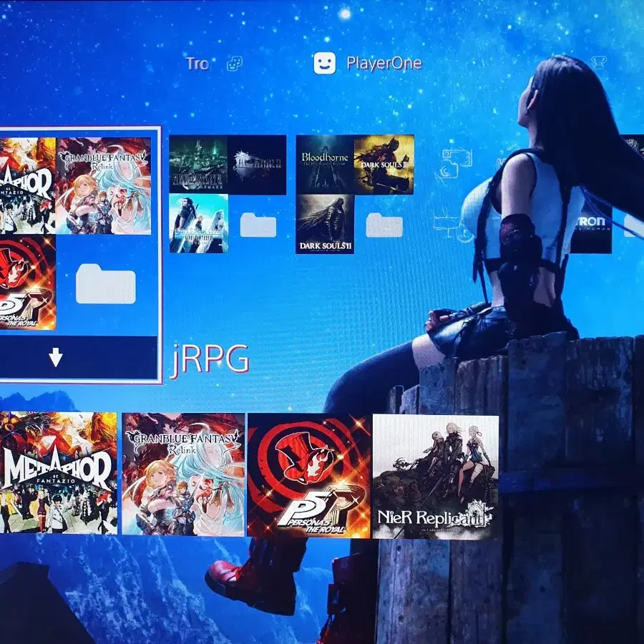
Task: Select the Crisis Core Final Fantasy VII cover
Action: point(199,223)
